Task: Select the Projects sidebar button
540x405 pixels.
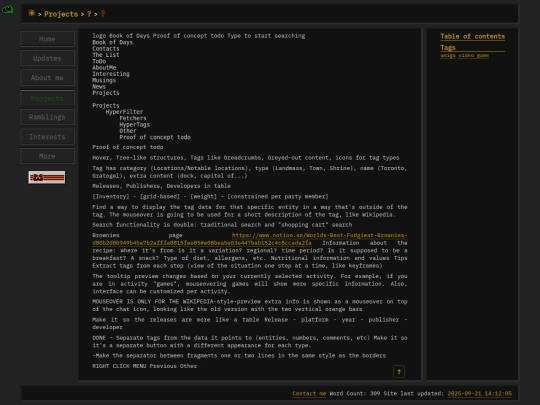Action: 47,98
